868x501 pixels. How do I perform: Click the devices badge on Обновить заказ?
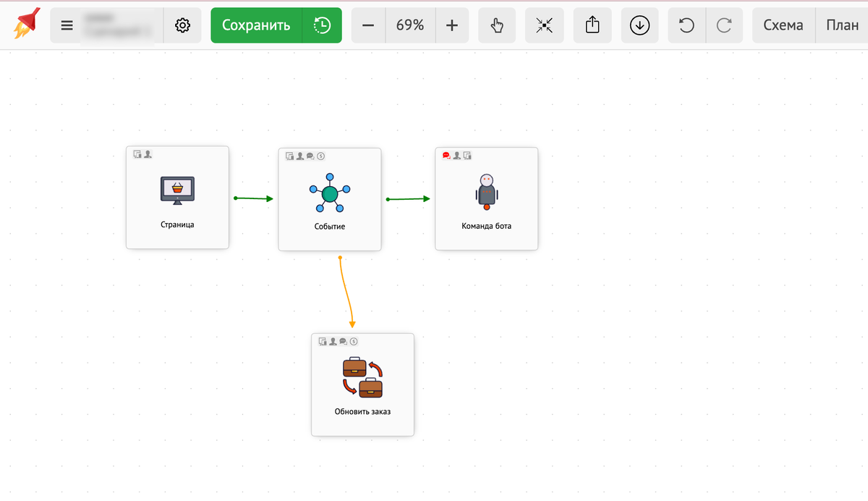323,341
